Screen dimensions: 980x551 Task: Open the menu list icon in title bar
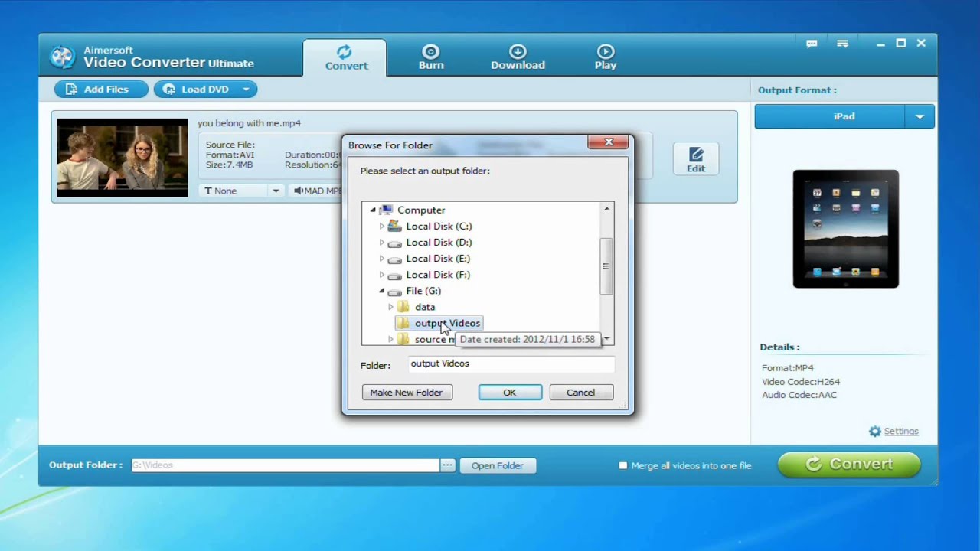843,44
